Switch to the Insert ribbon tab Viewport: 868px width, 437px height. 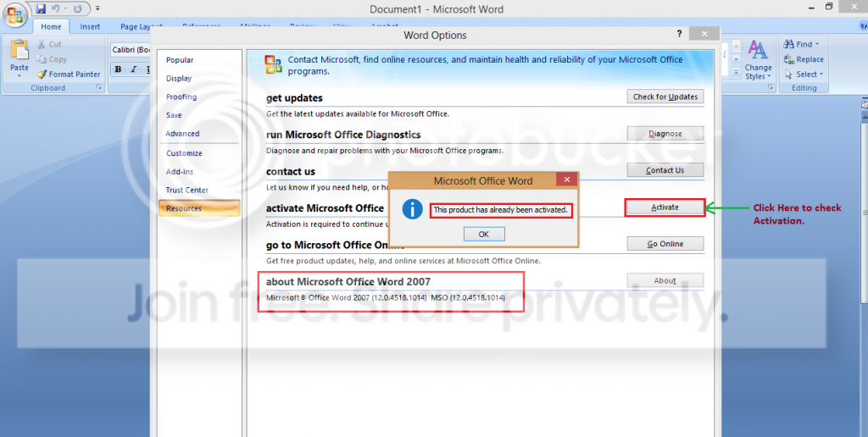pos(90,26)
